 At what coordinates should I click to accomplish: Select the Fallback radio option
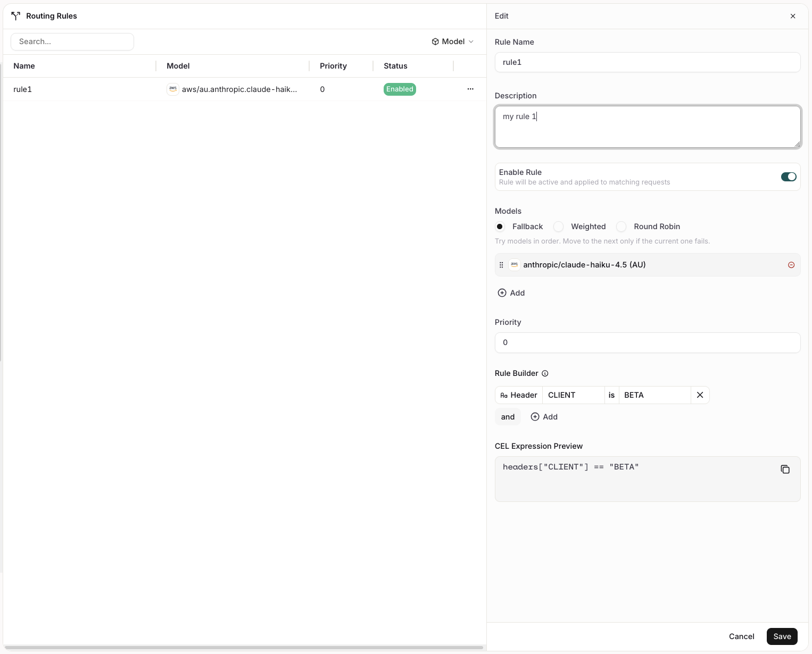click(x=500, y=227)
